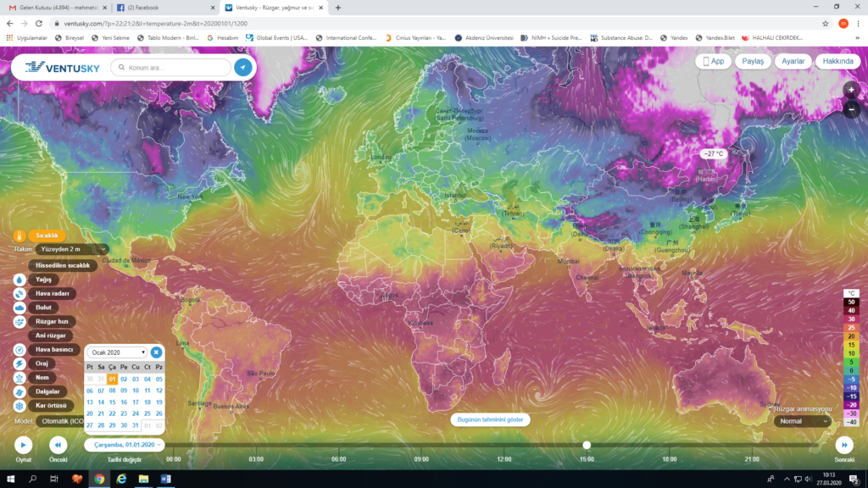This screenshot has height=488, width=868.
Task: Select day 15 in the calendar
Action: point(113,402)
